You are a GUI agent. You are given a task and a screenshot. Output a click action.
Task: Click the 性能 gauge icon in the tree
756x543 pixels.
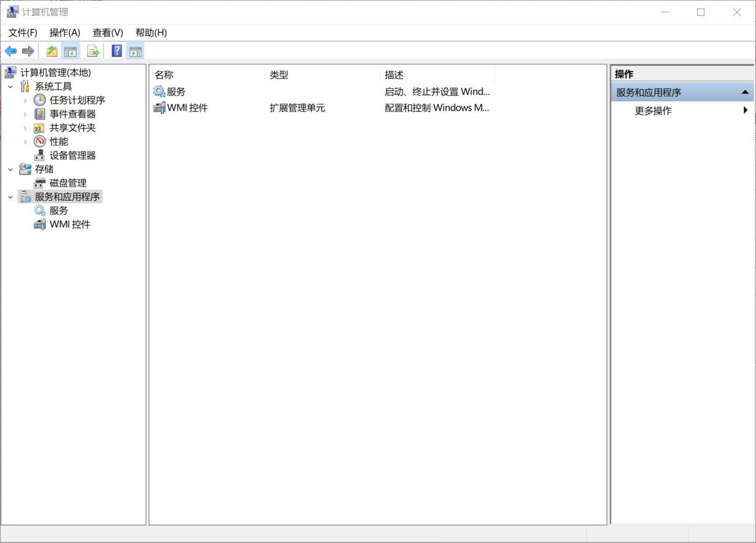point(40,142)
